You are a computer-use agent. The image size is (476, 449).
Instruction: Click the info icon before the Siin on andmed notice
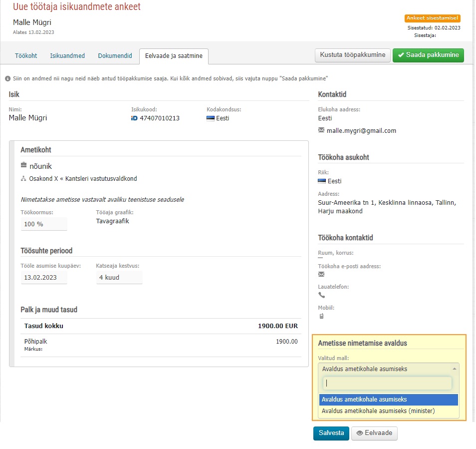coord(8,79)
